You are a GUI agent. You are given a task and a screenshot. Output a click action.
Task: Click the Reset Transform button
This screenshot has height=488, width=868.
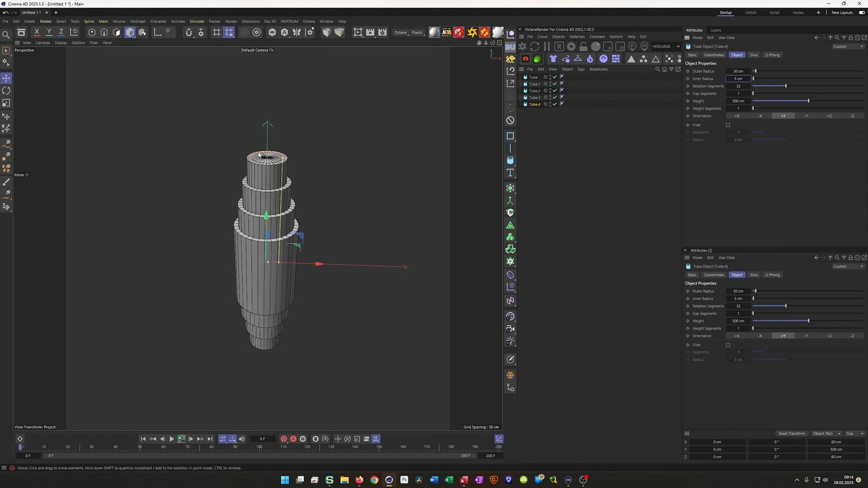pyautogui.click(x=792, y=434)
